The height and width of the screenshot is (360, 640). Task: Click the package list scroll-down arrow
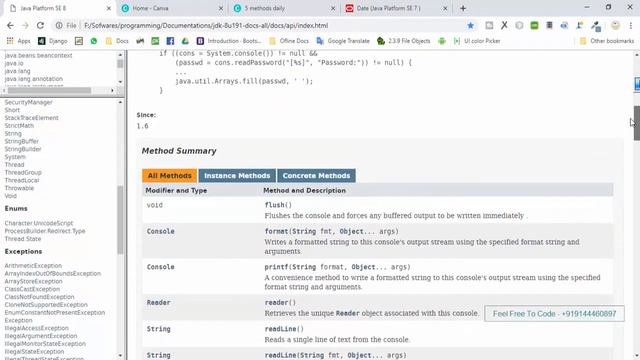tap(120, 82)
